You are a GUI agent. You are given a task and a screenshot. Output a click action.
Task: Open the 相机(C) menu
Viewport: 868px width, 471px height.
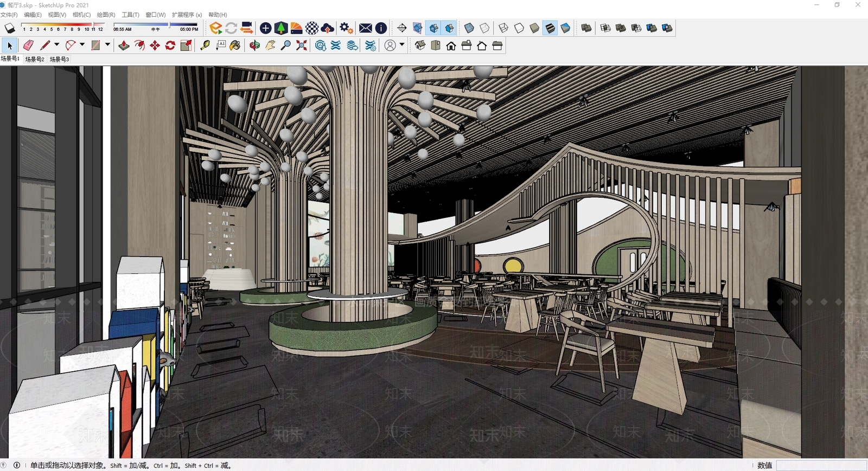tap(82, 15)
